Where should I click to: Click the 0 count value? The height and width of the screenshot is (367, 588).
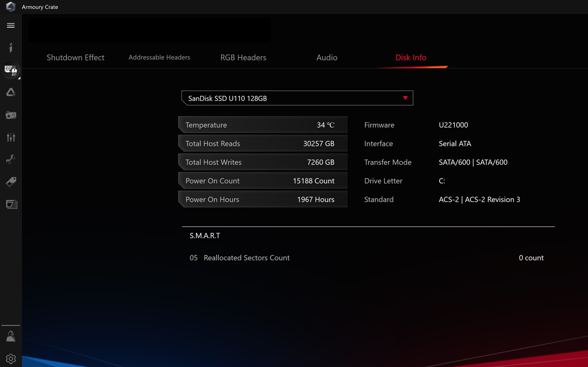coord(531,258)
